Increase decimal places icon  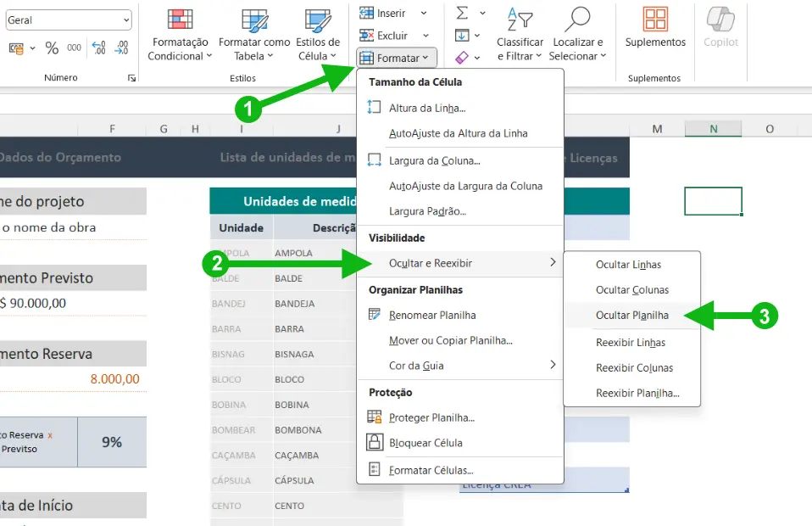98,48
